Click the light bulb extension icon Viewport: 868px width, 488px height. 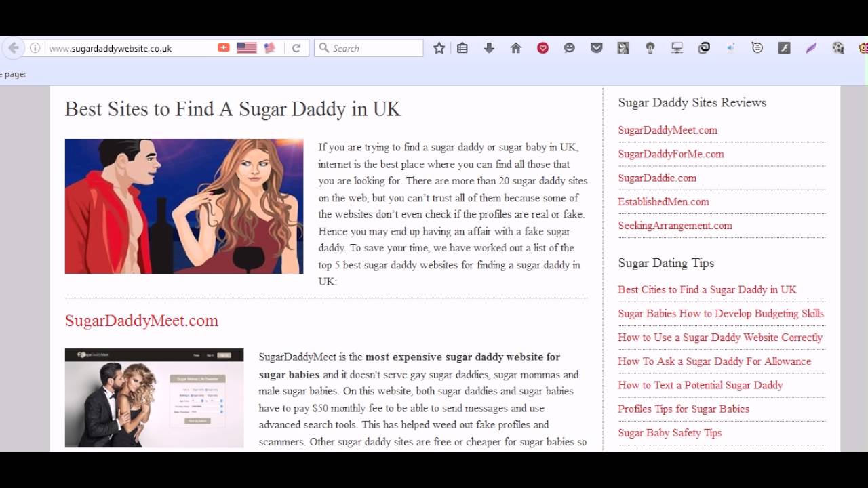point(650,48)
